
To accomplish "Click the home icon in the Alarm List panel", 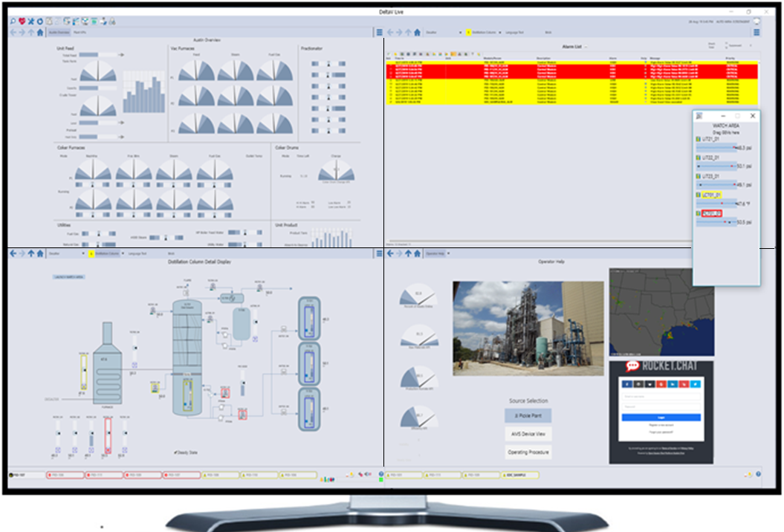I will [418, 33].
